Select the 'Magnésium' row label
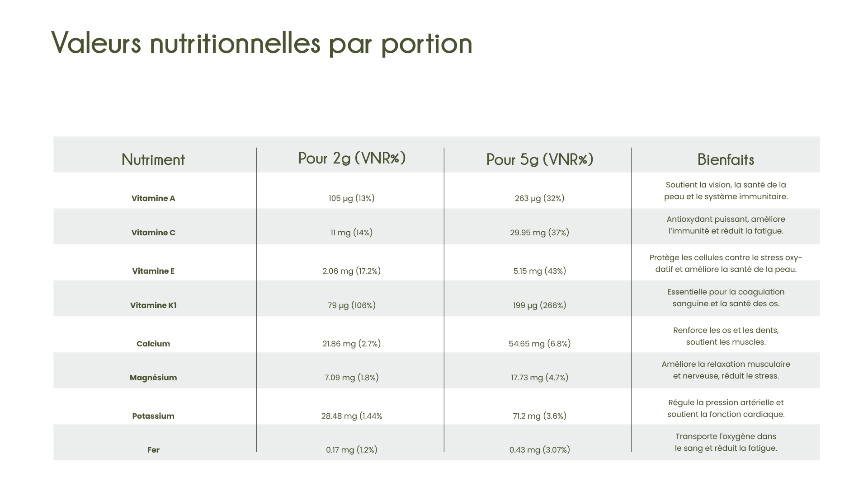Image resolution: width=868 pixels, height=500 pixels. [153, 378]
